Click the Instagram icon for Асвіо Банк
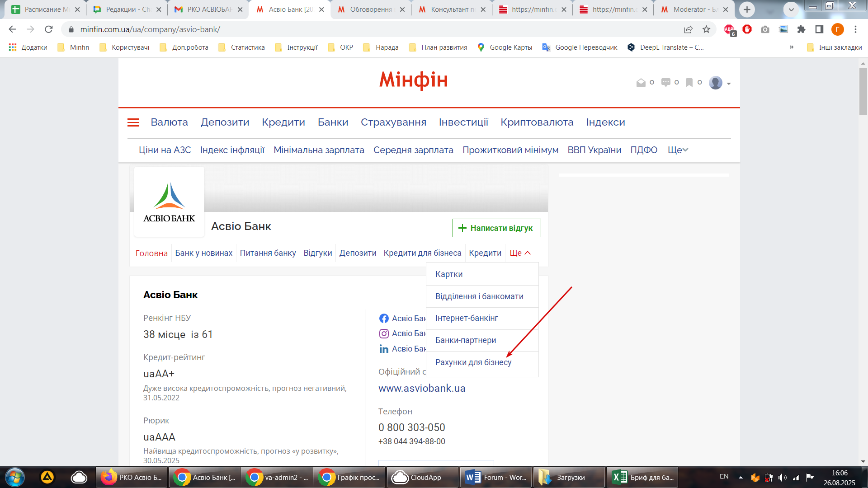 384,333
